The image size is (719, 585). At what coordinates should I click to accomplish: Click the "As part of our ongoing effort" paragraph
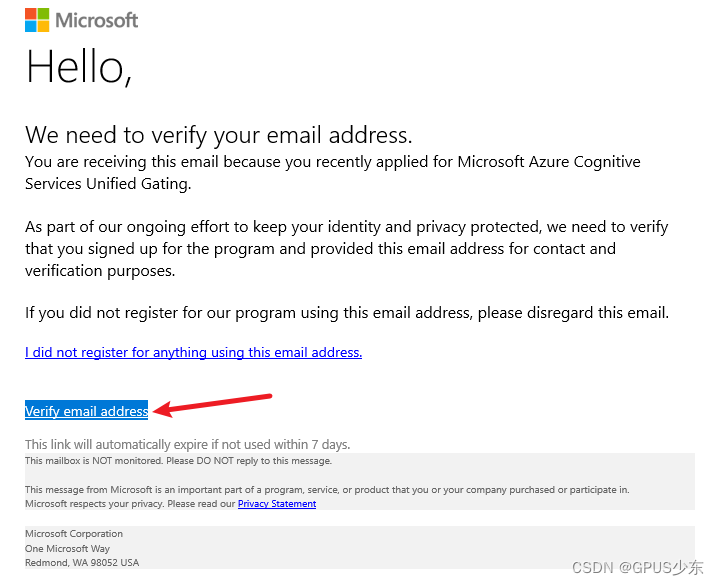coord(347,248)
